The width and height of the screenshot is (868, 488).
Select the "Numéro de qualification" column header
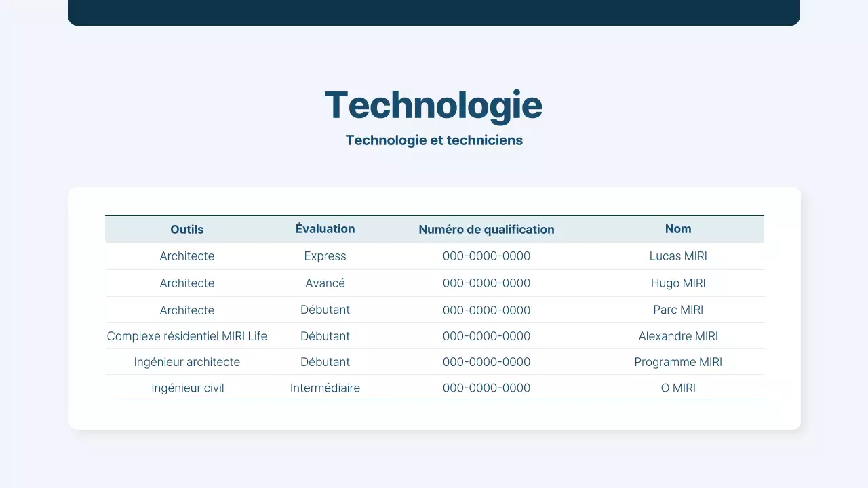[486, 229]
